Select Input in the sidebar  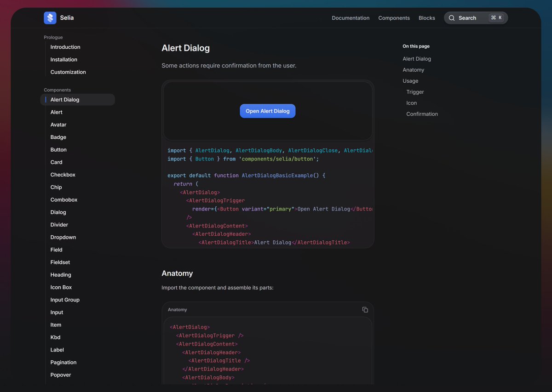click(57, 312)
